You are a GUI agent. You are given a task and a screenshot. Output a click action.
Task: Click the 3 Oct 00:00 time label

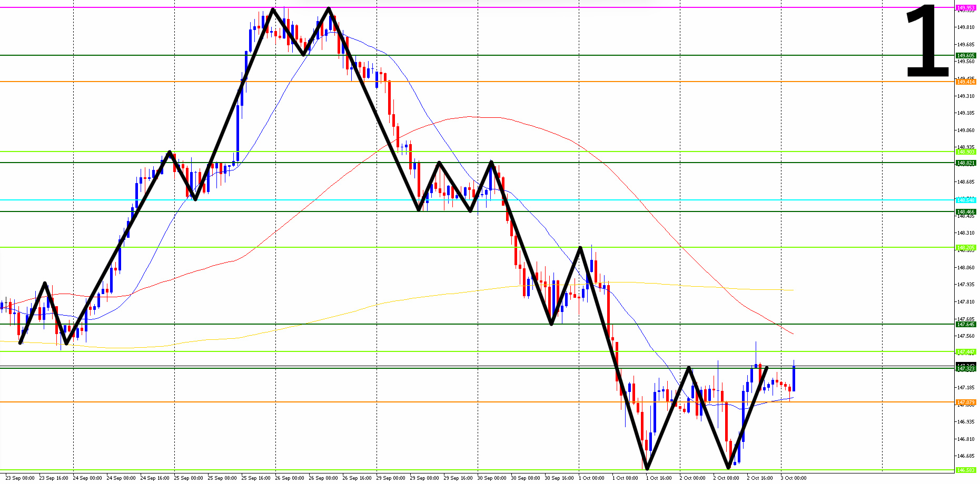click(794, 478)
